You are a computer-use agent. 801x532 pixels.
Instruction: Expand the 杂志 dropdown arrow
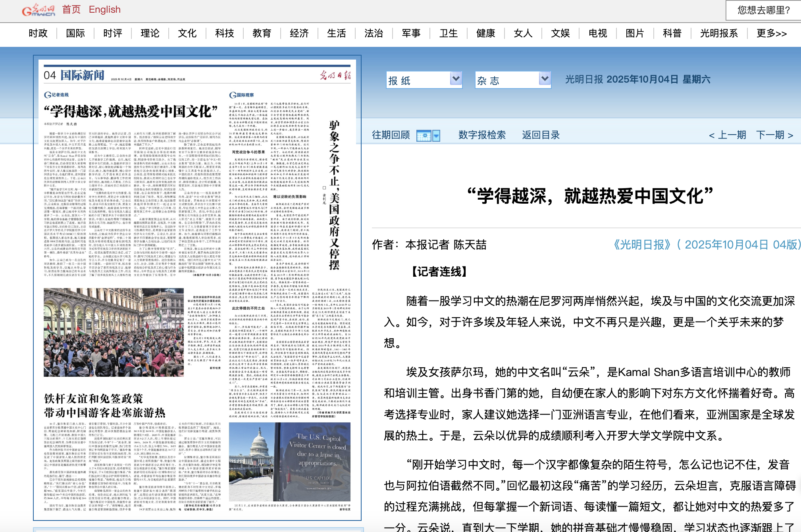[545, 79]
